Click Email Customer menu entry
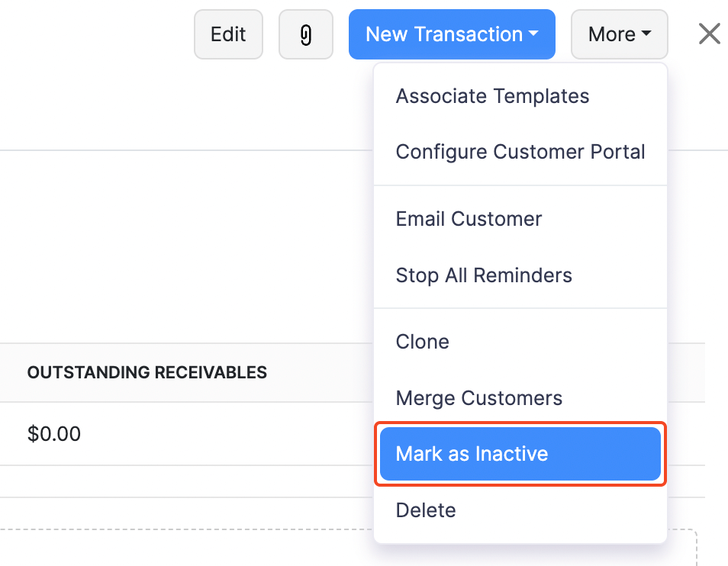 click(469, 219)
